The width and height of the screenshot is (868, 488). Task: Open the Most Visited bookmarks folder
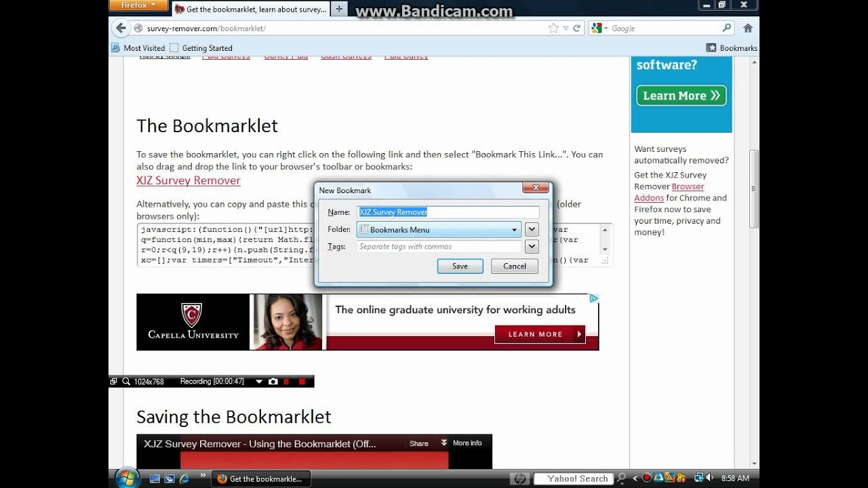coord(138,48)
